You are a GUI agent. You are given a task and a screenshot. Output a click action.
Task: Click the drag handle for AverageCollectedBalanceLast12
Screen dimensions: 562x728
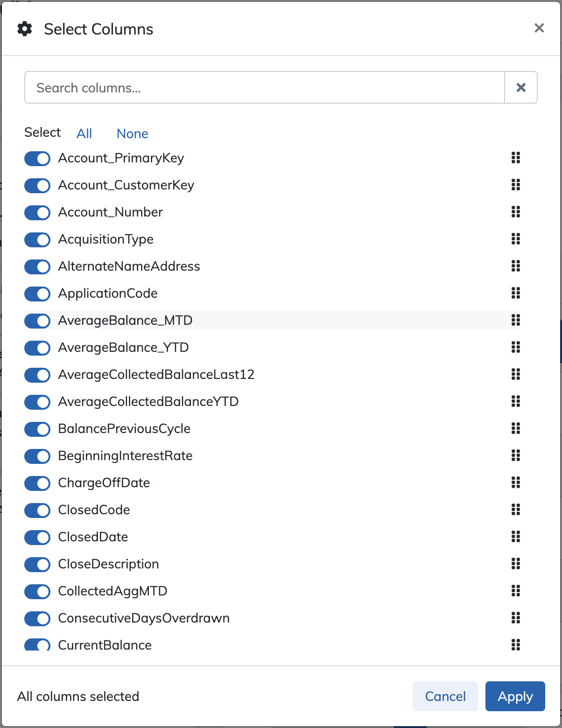[x=515, y=375]
